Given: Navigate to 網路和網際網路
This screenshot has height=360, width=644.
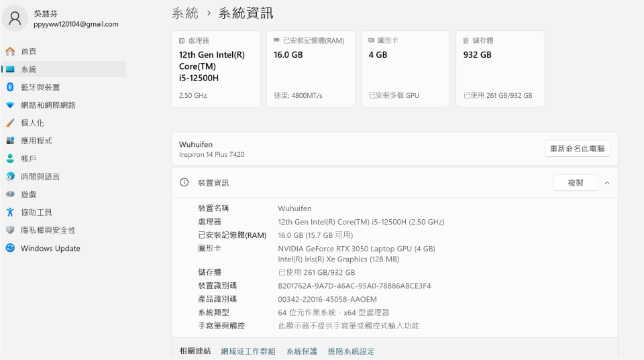Looking at the screenshot, I should coord(64,105).
